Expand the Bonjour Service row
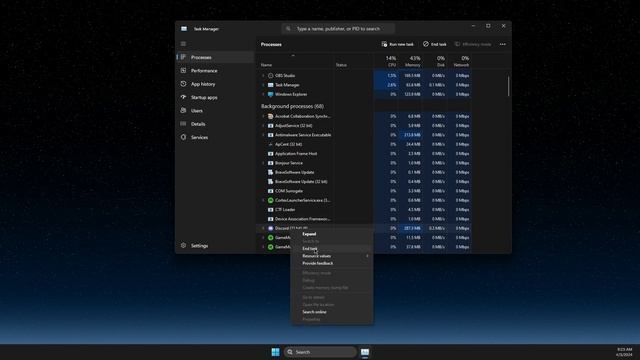This screenshot has width=640, height=360. [263, 163]
